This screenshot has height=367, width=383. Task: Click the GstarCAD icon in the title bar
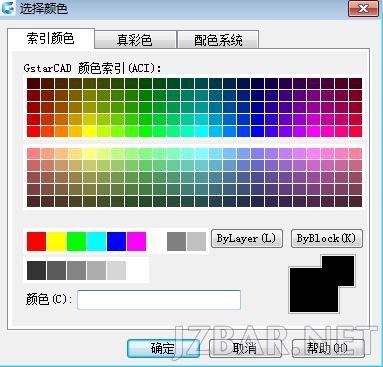pyautogui.click(x=8, y=8)
